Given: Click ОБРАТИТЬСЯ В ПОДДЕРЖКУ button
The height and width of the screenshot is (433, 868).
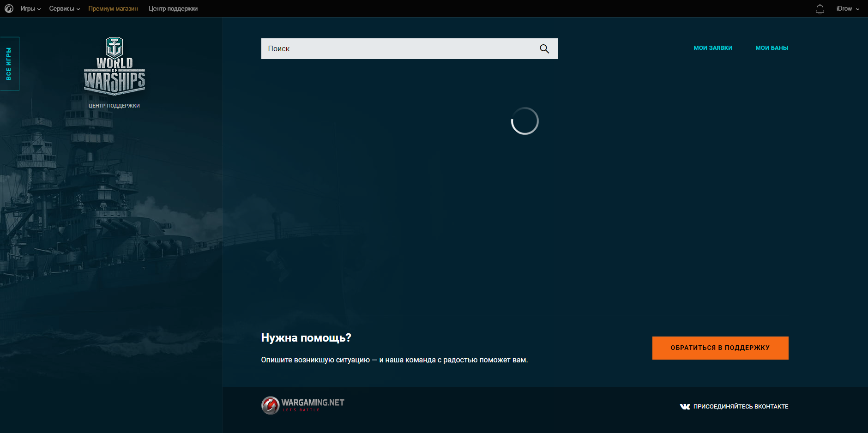Looking at the screenshot, I should pos(720,348).
